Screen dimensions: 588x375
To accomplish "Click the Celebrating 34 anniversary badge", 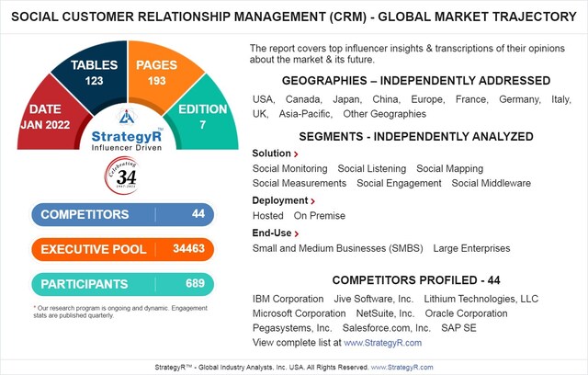I will 121,176.
